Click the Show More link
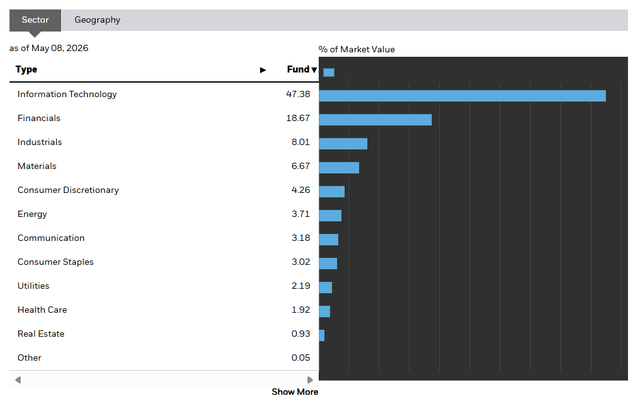The height and width of the screenshot is (396, 640). click(295, 392)
